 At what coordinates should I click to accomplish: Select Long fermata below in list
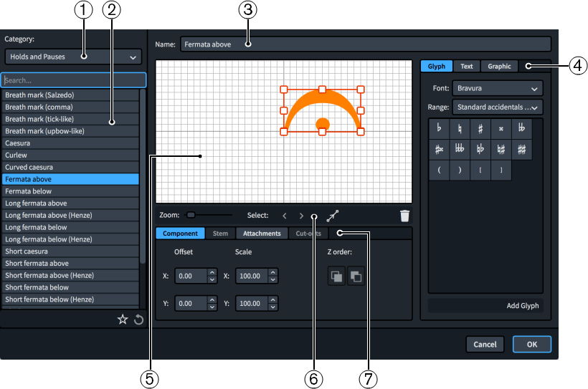70,227
